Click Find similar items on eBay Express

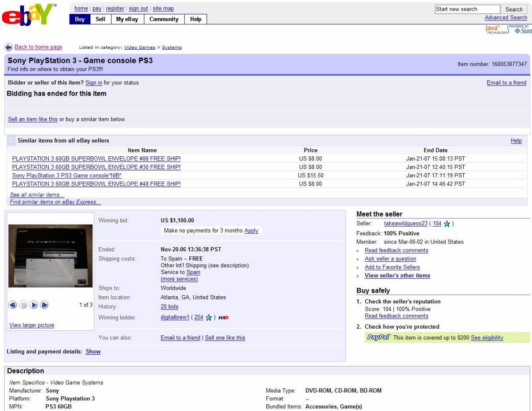pyautogui.click(x=55, y=202)
